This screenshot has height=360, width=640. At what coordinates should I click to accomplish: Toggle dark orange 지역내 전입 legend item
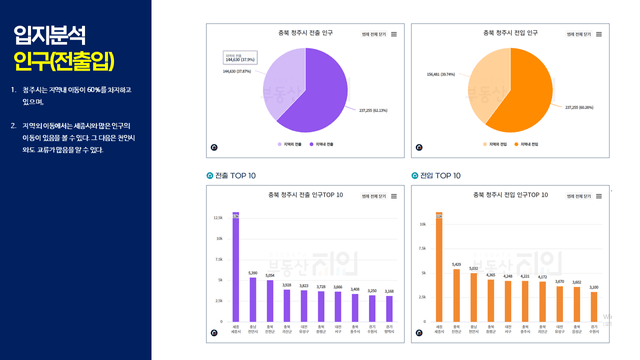click(527, 144)
